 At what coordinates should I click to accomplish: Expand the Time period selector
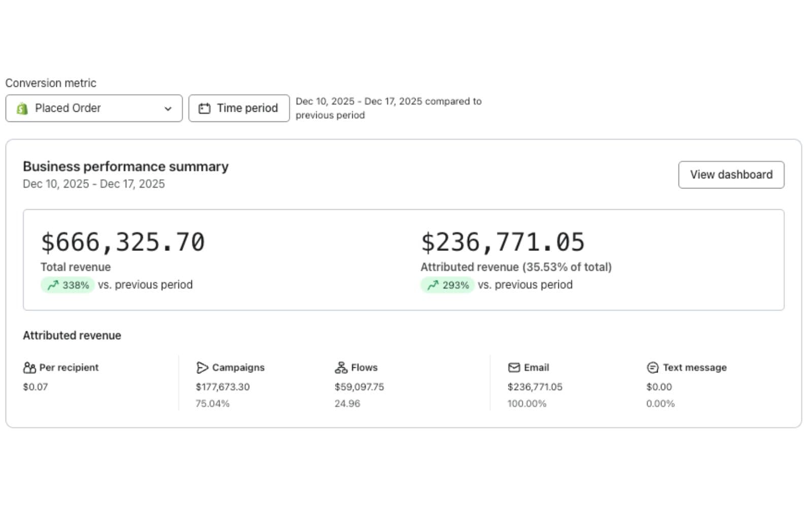[239, 108]
